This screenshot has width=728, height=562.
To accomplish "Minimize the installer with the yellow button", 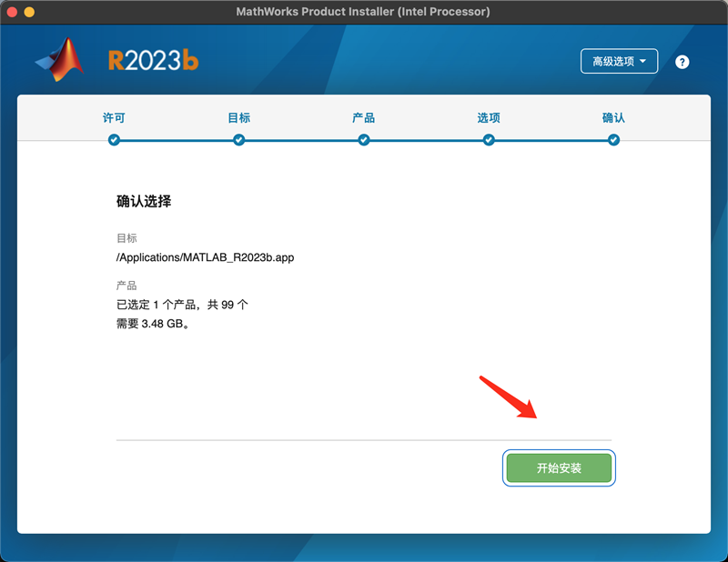I will pyautogui.click(x=29, y=12).
